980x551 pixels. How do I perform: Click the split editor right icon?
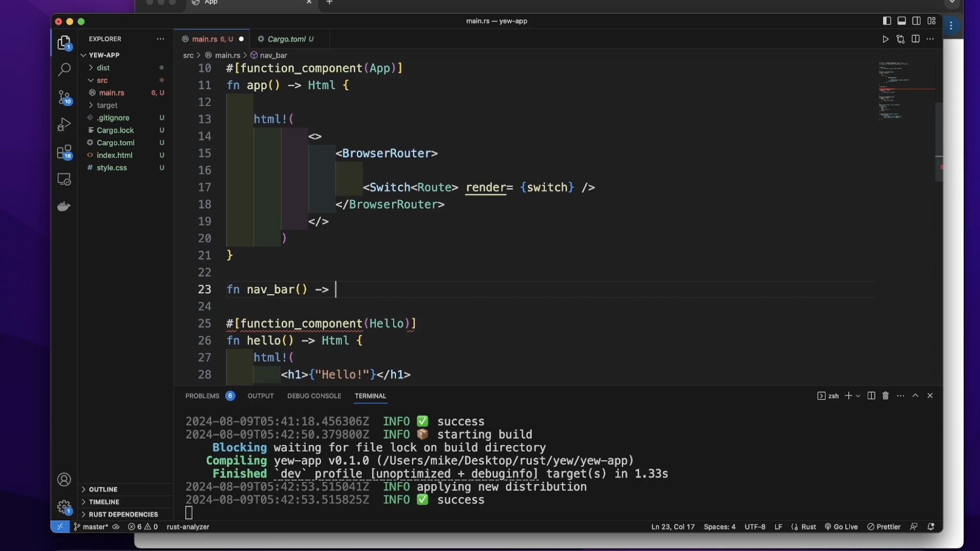point(916,39)
